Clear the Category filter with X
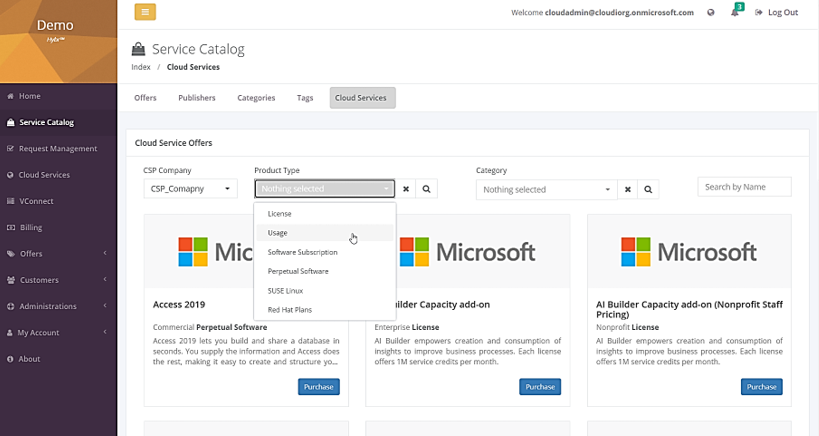The image size is (819, 436). click(x=628, y=189)
